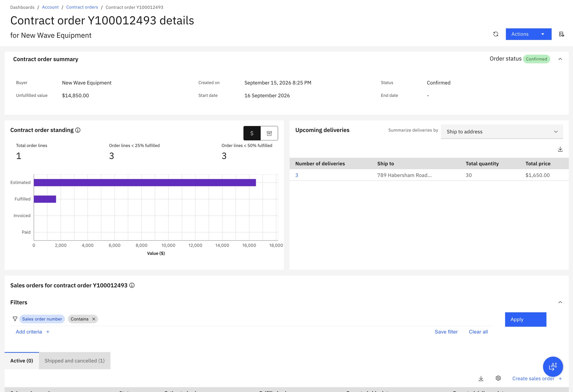Click the Estimated bar in the chart
This screenshot has height=392, width=573.
(x=145, y=182)
